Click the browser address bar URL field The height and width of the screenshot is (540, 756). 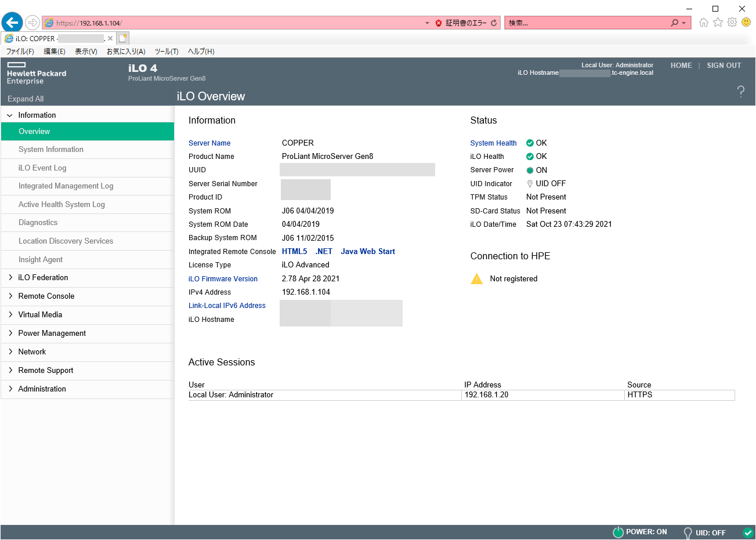[232, 23]
